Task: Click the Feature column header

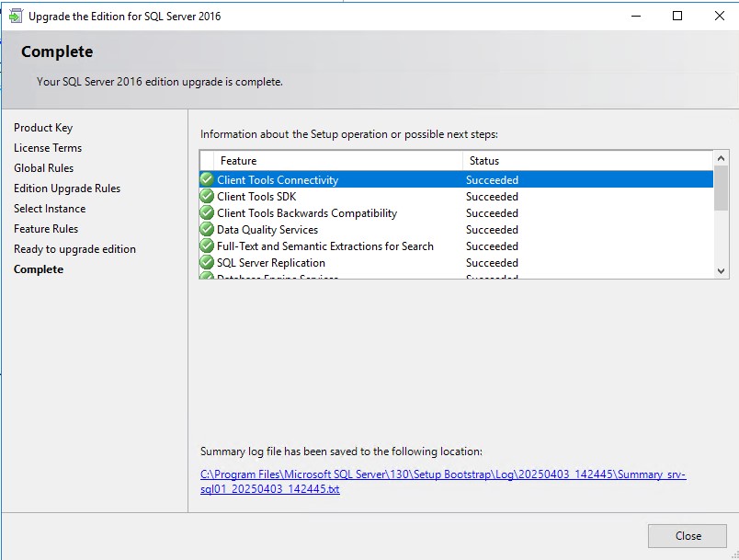Action: (x=239, y=161)
